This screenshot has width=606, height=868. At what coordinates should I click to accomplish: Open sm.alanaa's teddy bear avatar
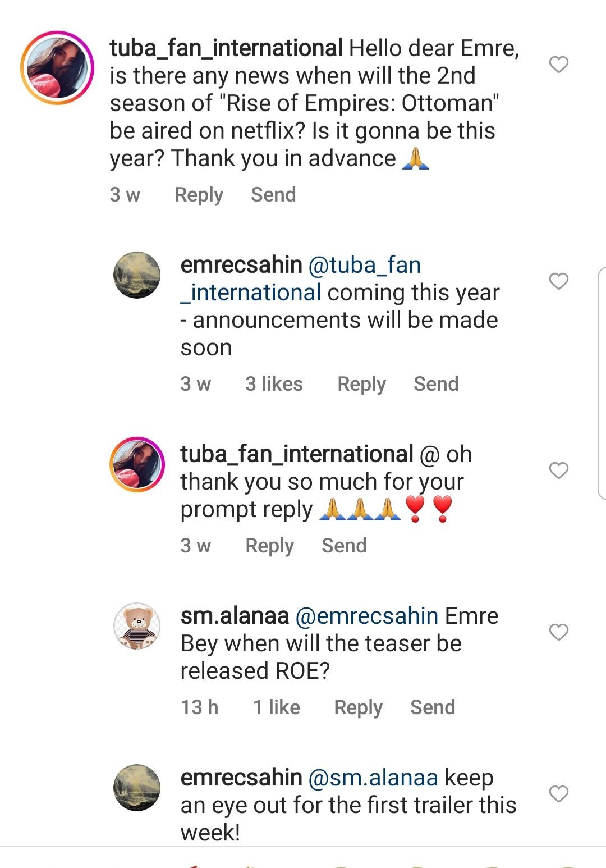tap(137, 626)
